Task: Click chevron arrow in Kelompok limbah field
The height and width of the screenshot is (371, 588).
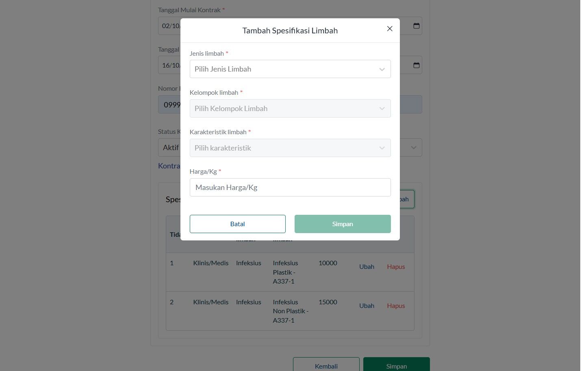Action: click(382, 109)
